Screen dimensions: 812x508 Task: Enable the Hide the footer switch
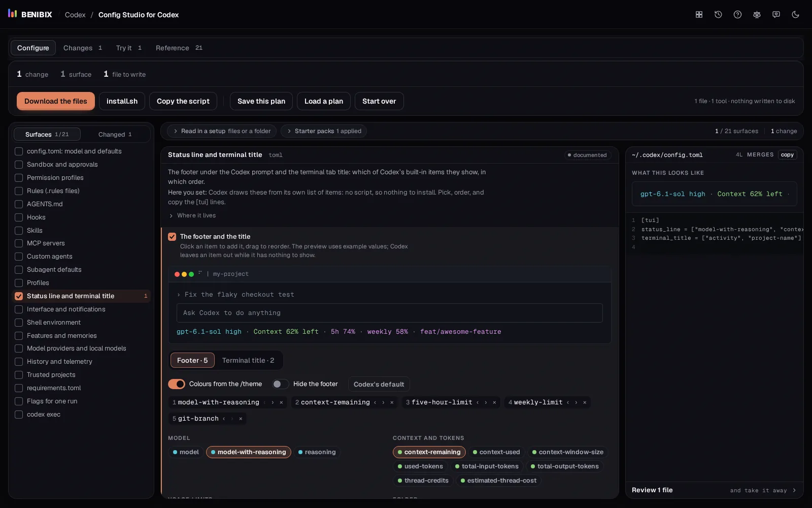tap(280, 384)
